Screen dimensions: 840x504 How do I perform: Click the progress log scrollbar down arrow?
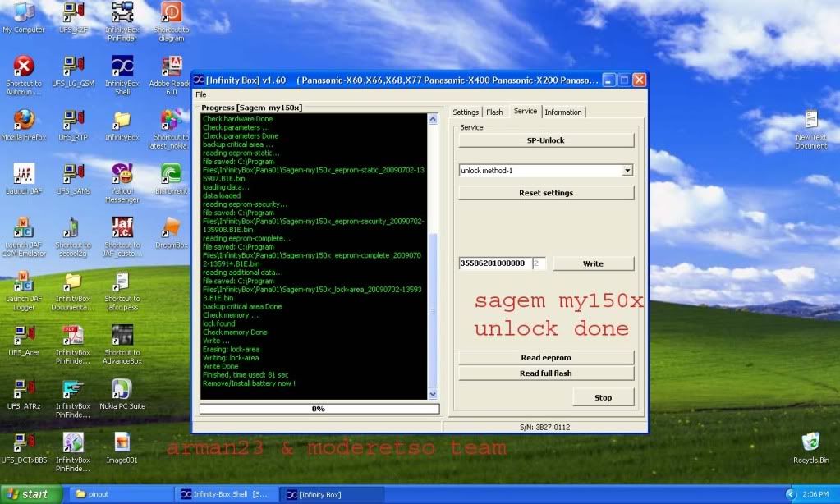coord(433,394)
